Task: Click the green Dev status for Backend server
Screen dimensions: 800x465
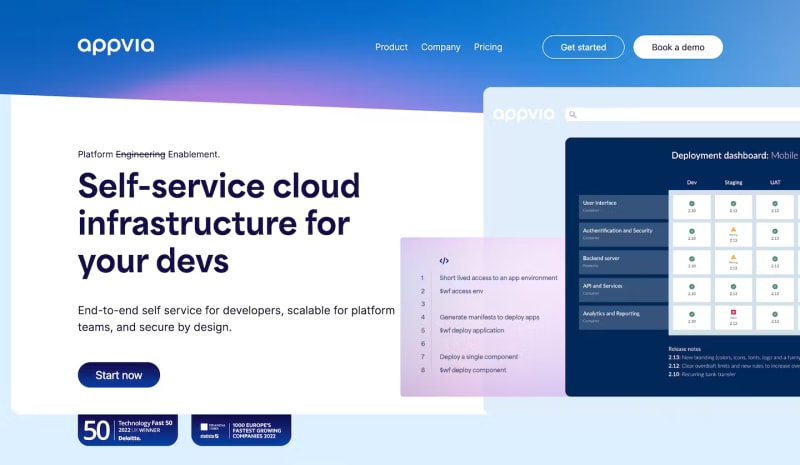Action: [x=692, y=261]
